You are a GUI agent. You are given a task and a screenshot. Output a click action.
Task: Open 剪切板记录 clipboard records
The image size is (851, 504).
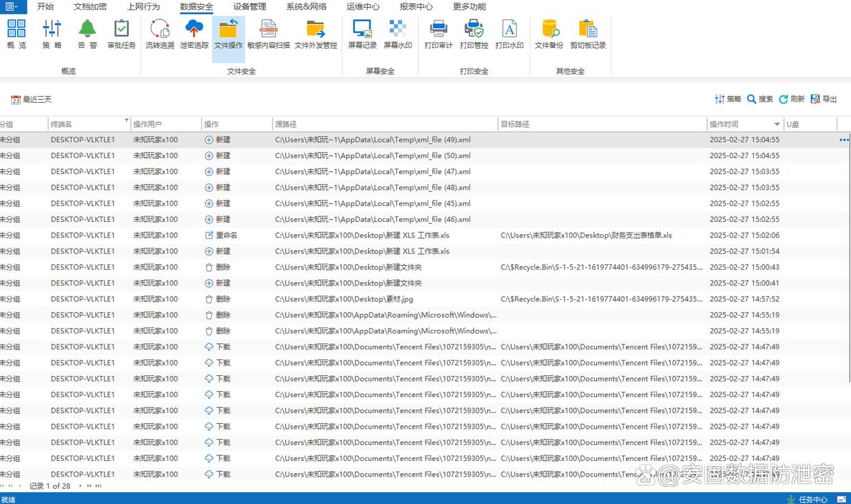pos(588,34)
